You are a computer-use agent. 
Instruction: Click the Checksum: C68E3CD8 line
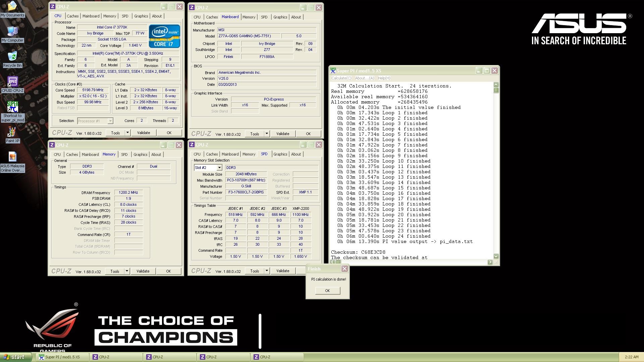(358, 252)
